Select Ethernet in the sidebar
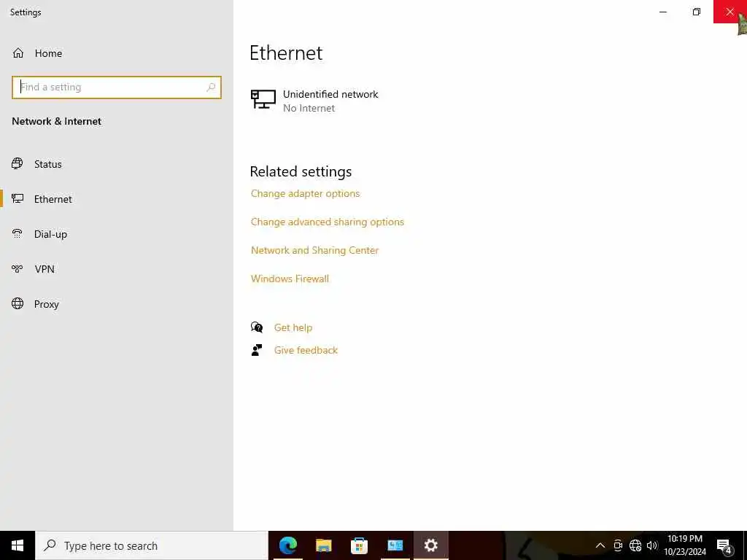This screenshot has height=560, width=747. tap(117, 199)
